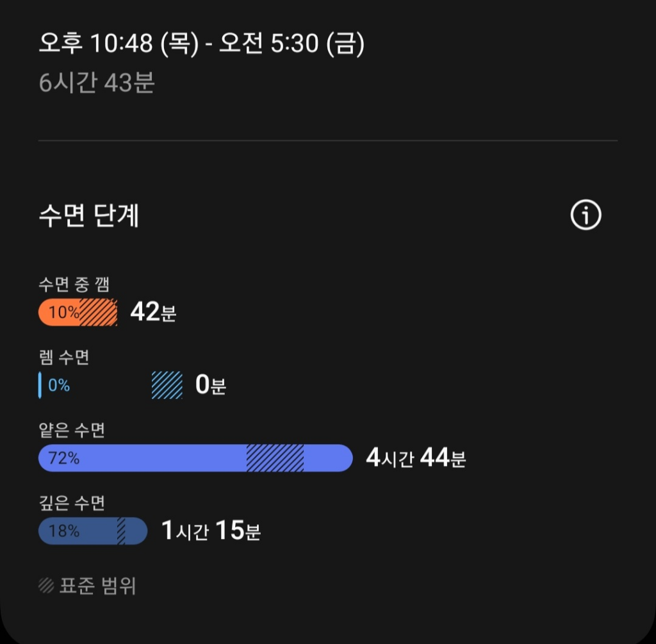Tap the 얕은 수면 label

pyautogui.click(x=71, y=431)
